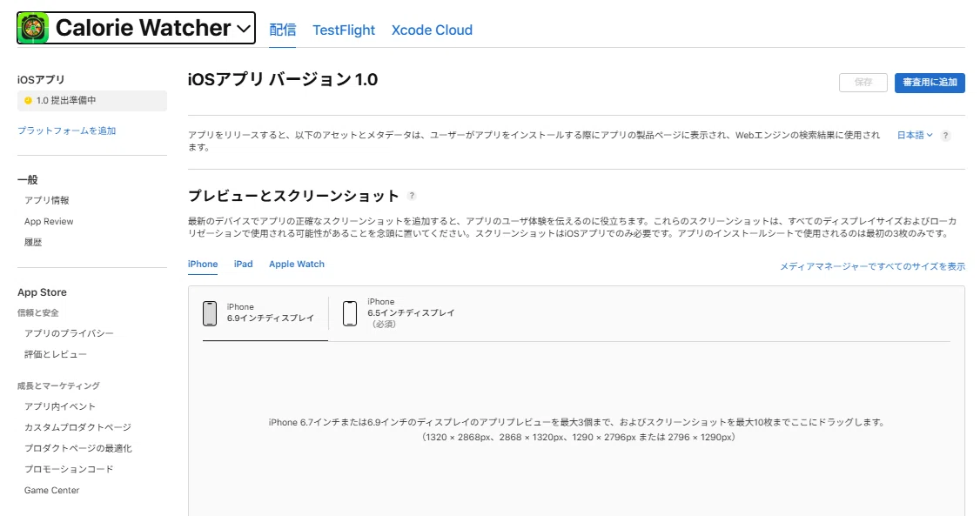
Task: Open プロダクトページの最適化 in the sidebar
Action: click(78, 448)
